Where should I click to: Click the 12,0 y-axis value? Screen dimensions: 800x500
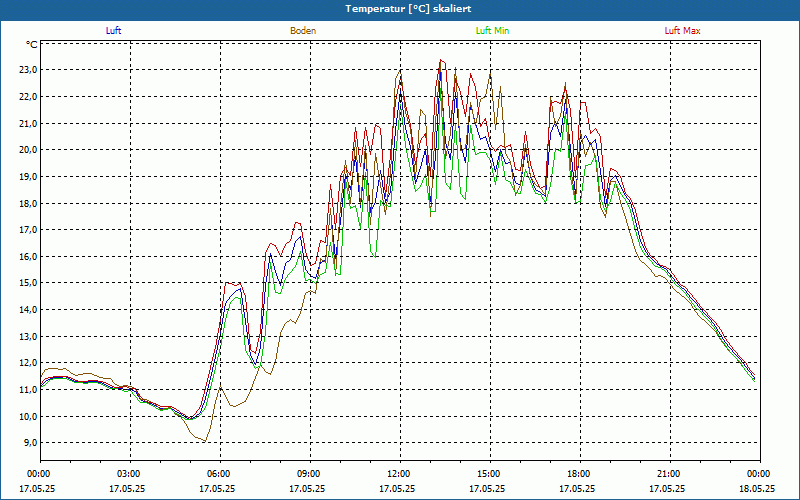click(x=28, y=363)
